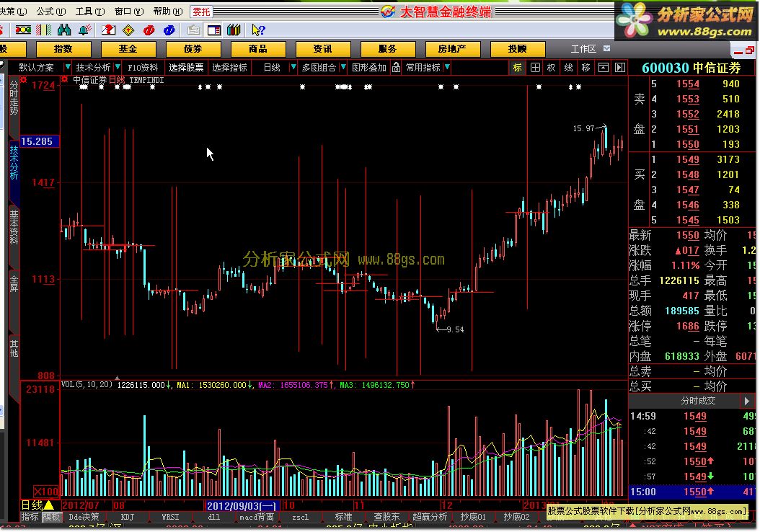Open the 工具 menu
760x532 pixels.
tap(90, 11)
